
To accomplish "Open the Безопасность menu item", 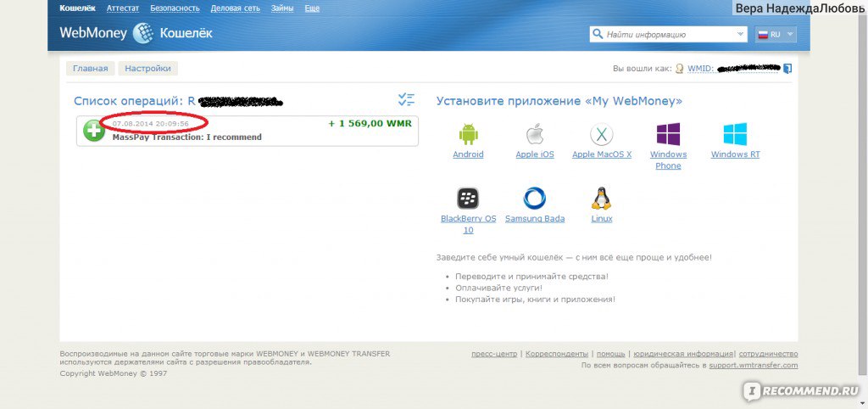I will point(175,8).
